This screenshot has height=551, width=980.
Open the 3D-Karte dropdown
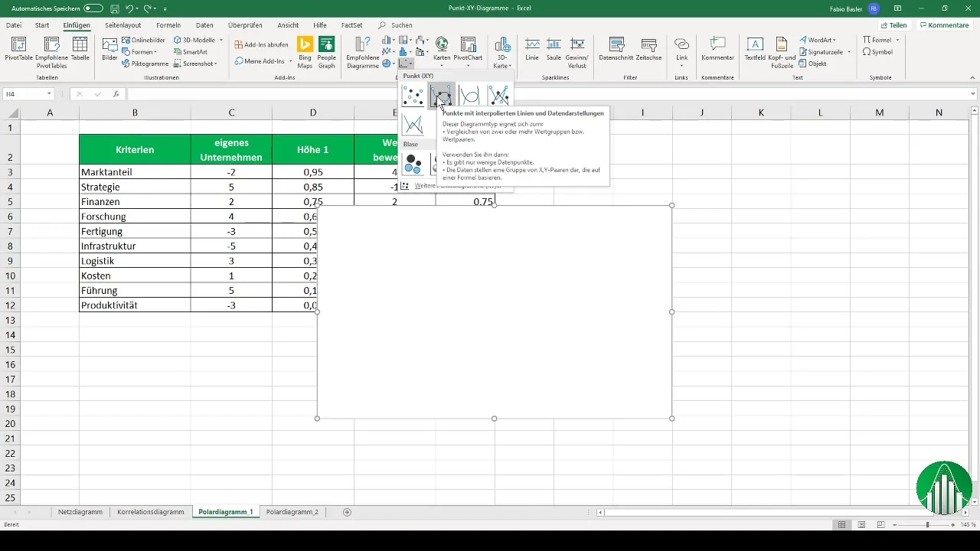coord(502,52)
